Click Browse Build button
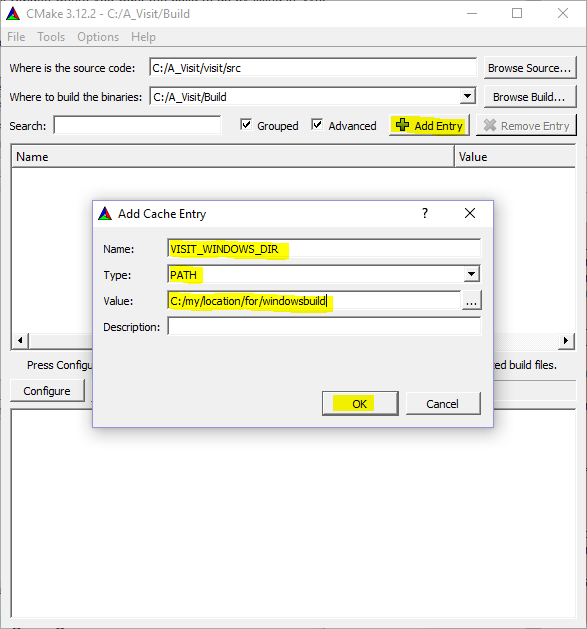 [x=530, y=97]
